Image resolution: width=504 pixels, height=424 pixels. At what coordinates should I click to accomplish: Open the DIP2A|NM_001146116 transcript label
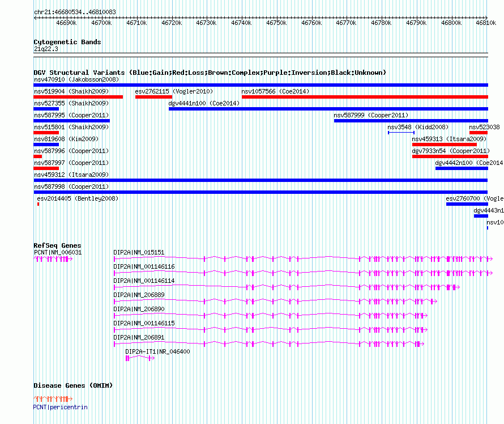coord(144,266)
